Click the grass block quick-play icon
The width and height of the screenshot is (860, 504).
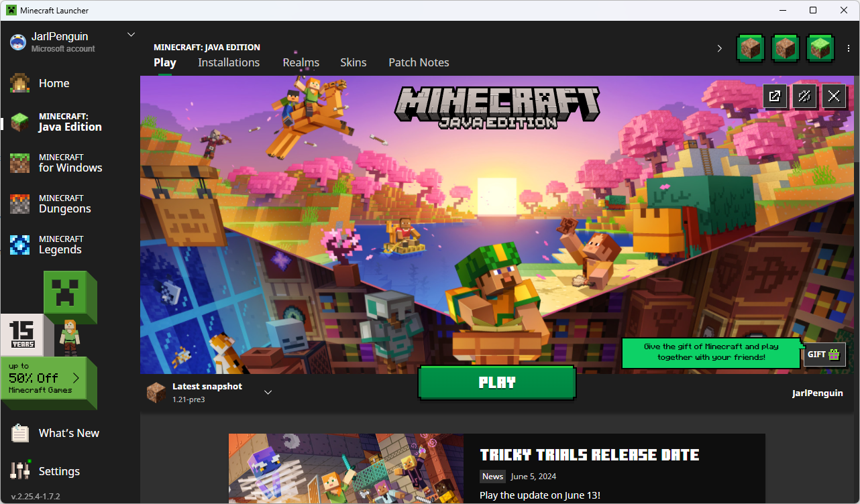click(x=820, y=48)
